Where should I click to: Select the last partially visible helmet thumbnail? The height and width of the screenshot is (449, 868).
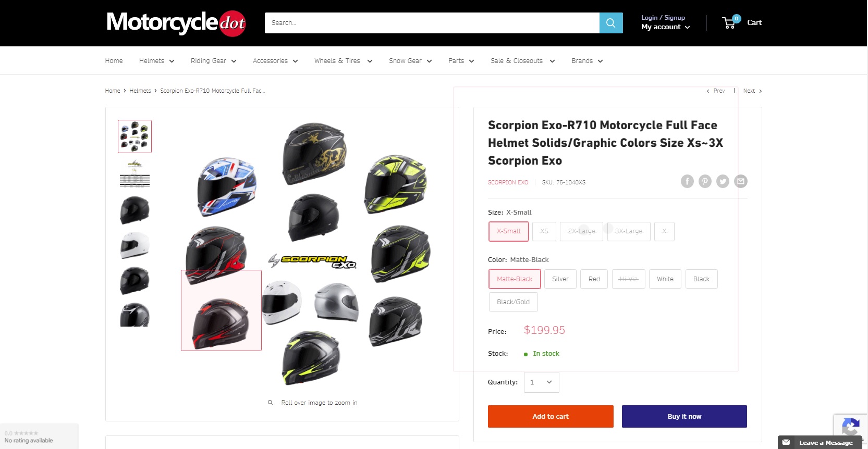[x=135, y=314]
